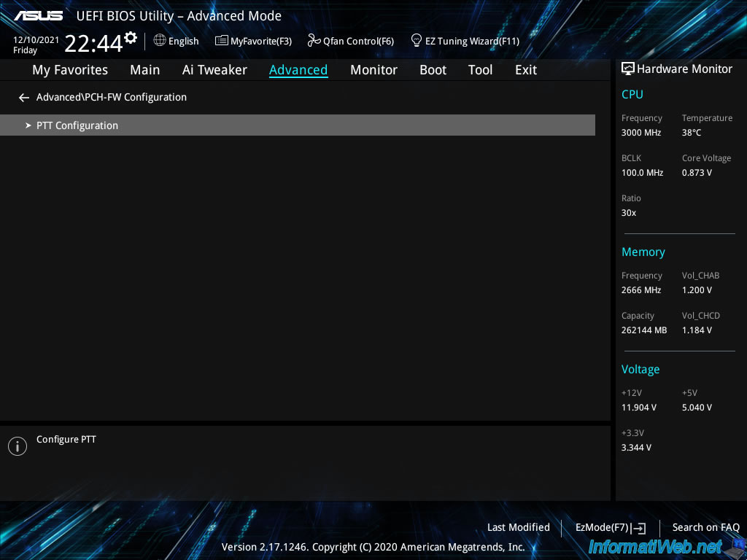Click PTT Configuration arrow marker
Screen dimensions: 747x560
(28, 125)
